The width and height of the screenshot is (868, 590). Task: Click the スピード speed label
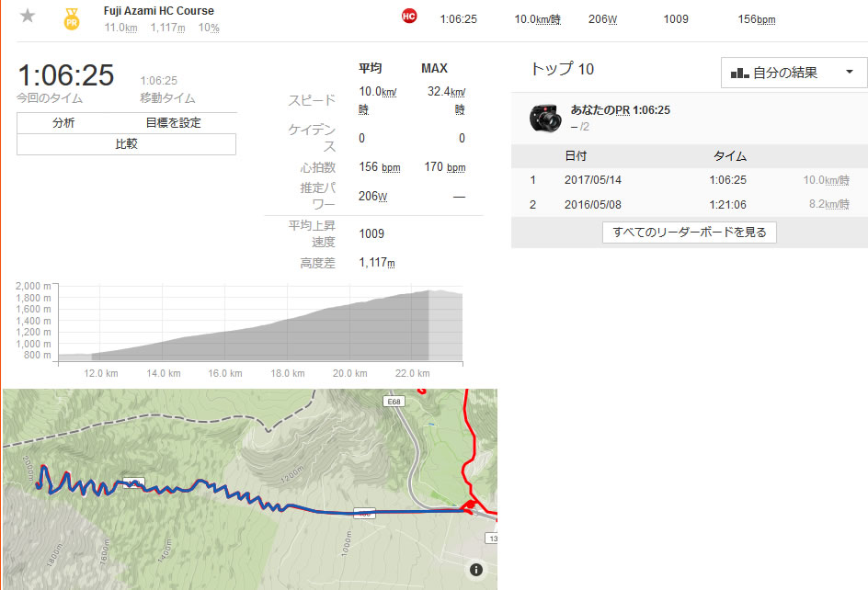point(312,100)
